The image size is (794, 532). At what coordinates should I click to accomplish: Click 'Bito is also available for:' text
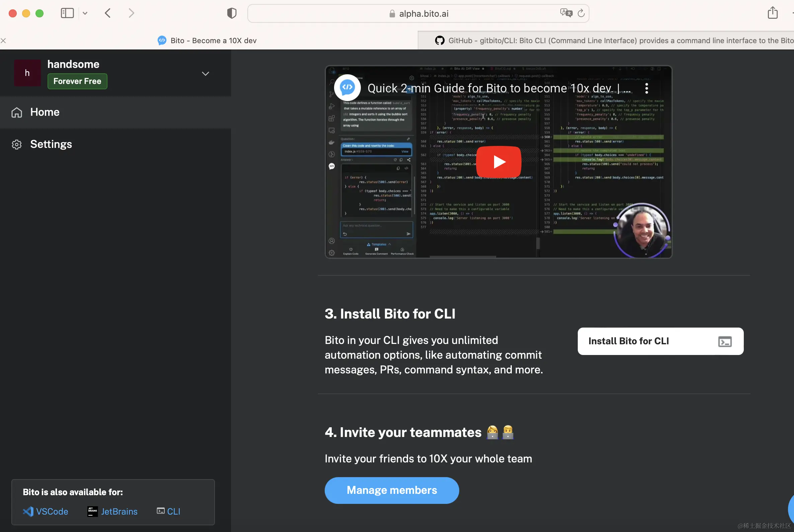pyautogui.click(x=73, y=492)
